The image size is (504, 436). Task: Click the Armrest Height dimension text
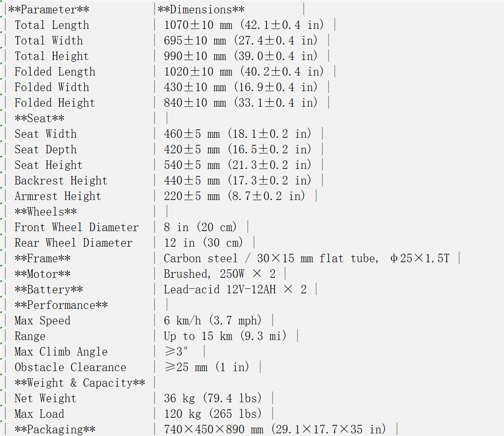tap(234, 196)
